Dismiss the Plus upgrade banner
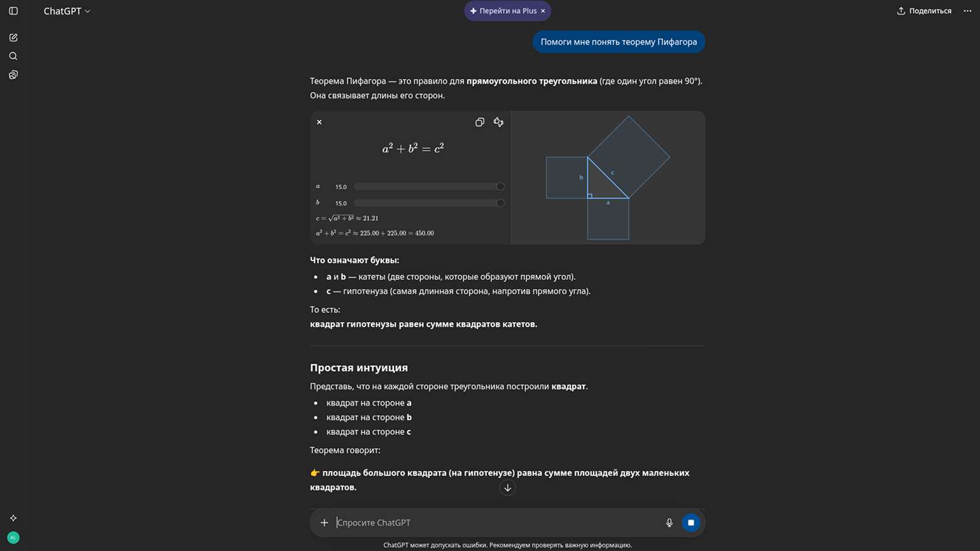Viewport: 980px width, 551px height. point(543,11)
